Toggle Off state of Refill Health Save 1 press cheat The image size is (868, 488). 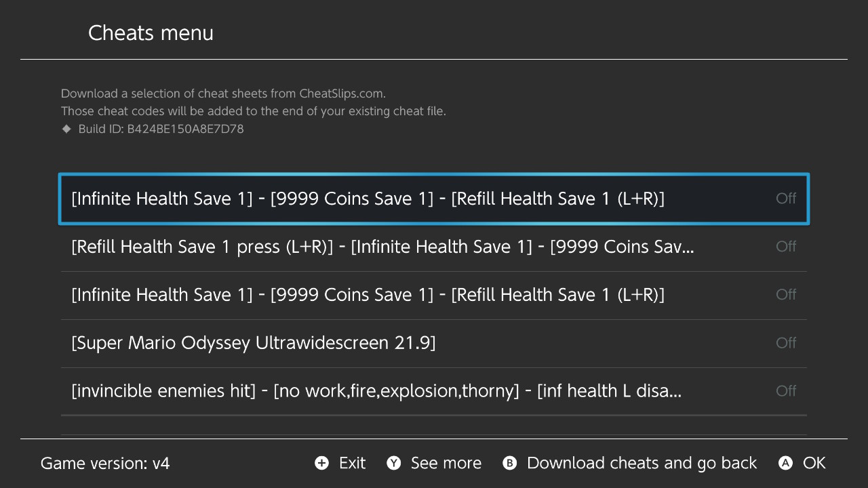(x=786, y=247)
